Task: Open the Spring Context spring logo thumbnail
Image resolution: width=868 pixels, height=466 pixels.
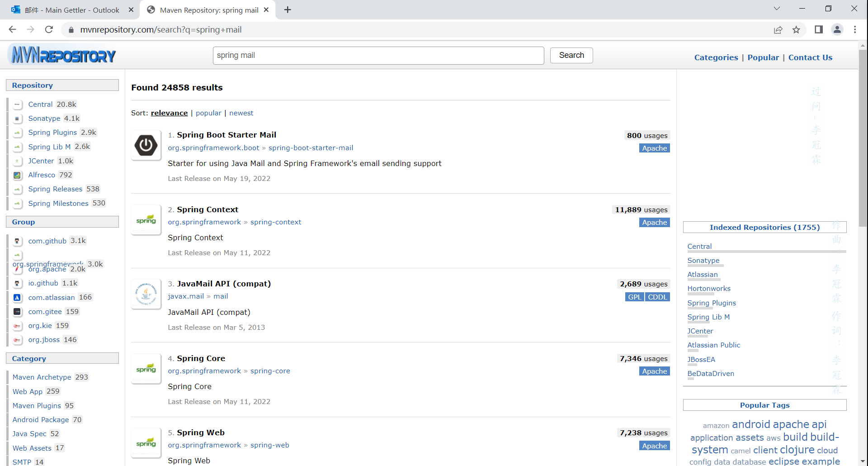Action: point(146,220)
